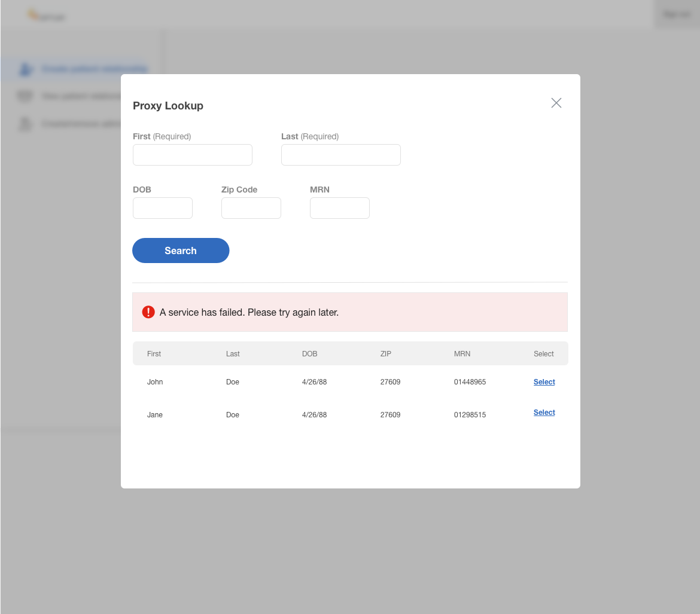Choose the Select link for John Doe
Viewport: 700px width, 614px height.
[x=544, y=382]
